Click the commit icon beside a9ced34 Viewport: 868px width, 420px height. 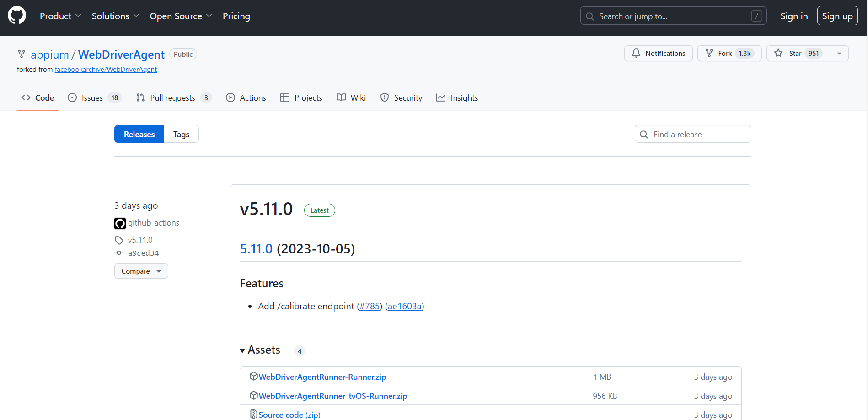[x=119, y=253]
